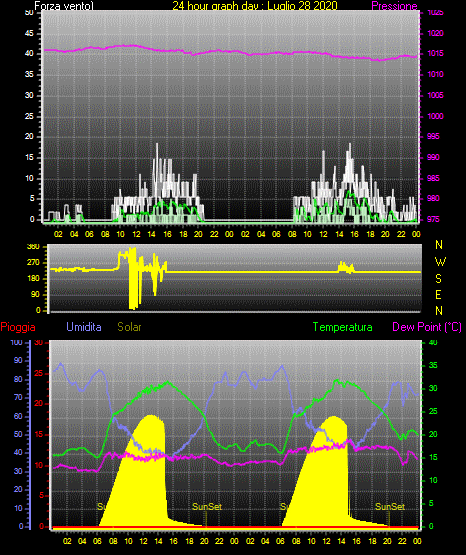Click the blue 80 humidity axis value
The width and height of the screenshot is (466, 555).
18,379
